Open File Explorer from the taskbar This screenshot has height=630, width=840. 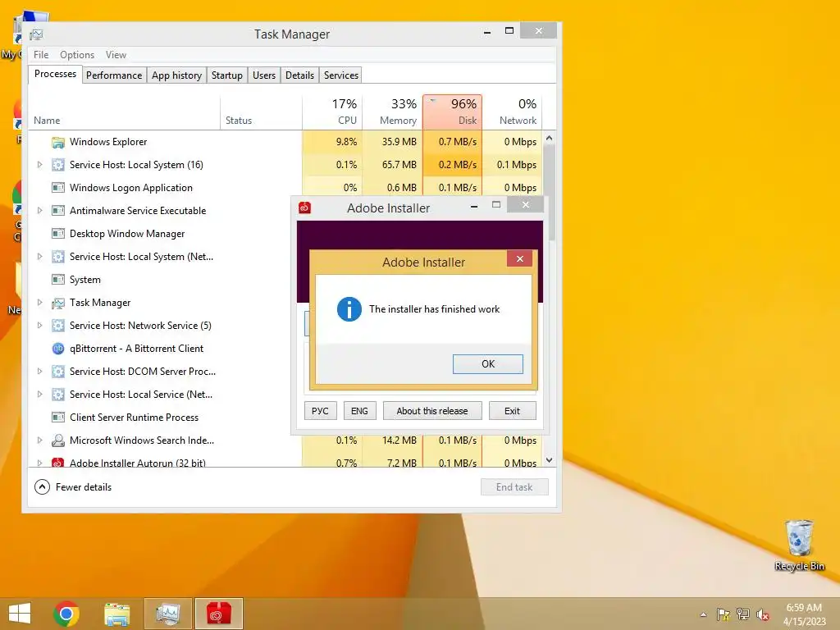pyautogui.click(x=116, y=614)
